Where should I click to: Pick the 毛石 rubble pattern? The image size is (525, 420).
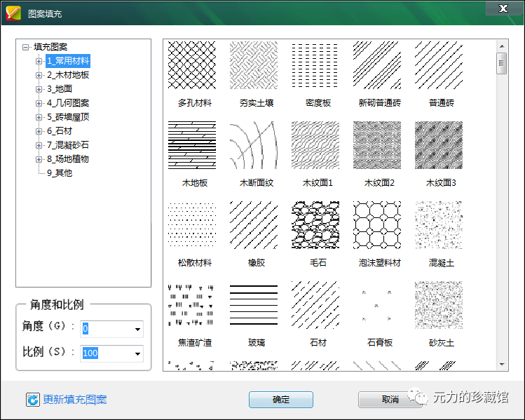pos(315,225)
